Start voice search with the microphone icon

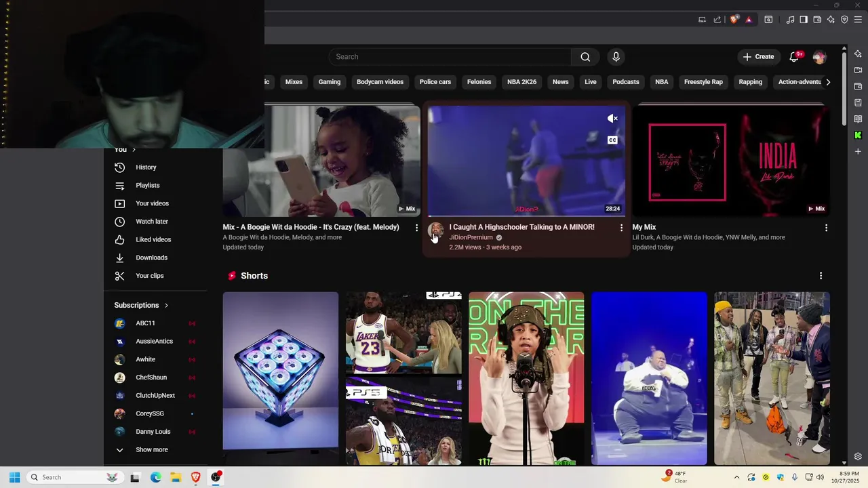[616, 57]
